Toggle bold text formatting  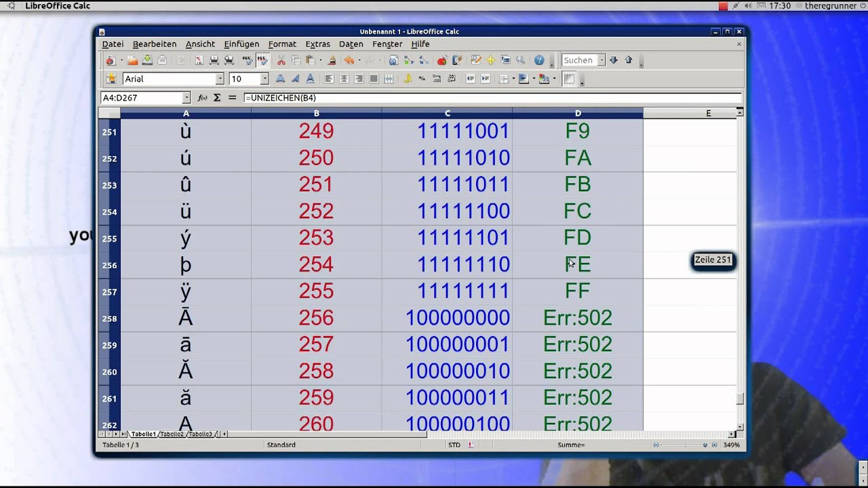point(280,79)
